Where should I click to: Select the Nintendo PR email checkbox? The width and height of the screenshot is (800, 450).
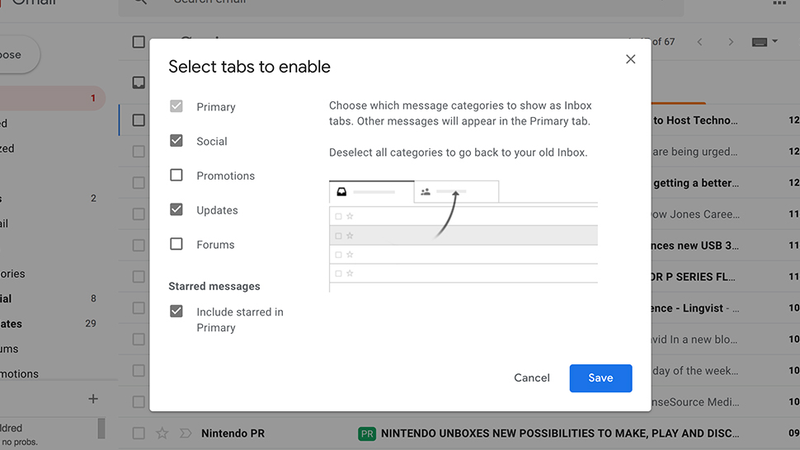coord(138,433)
